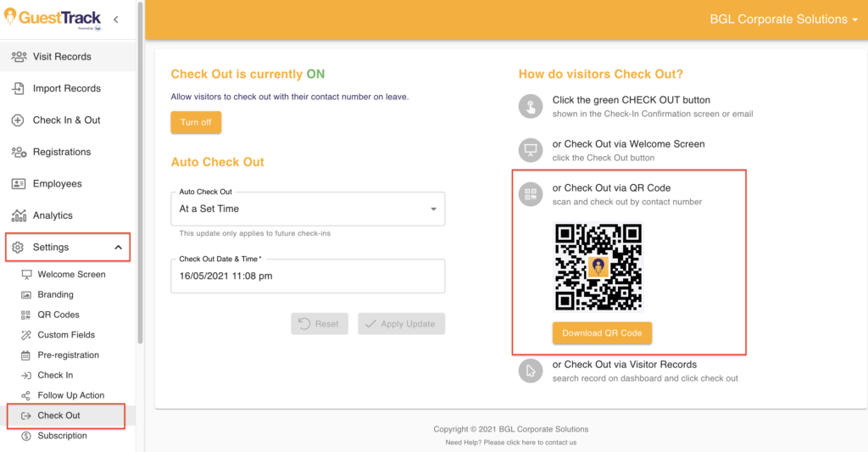Image resolution: width=868 pixels, height=452 pixels.
Task: Click the Analytics chart icon
Action: 19,215
